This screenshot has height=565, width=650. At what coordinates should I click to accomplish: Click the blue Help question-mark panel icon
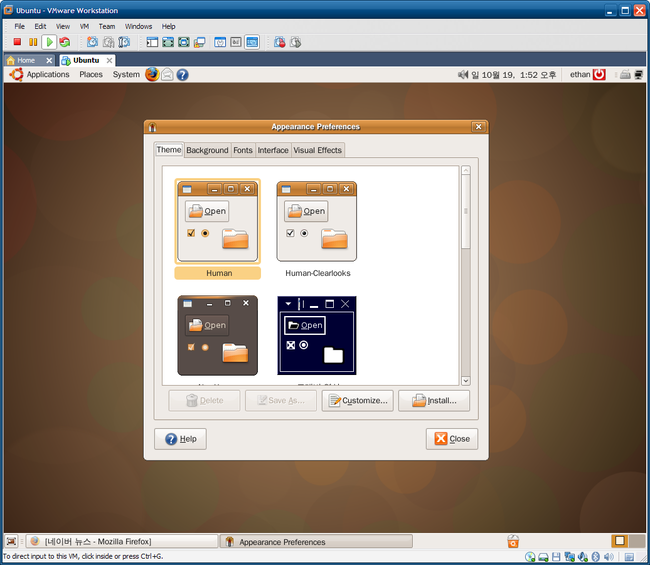pos(182,75)
